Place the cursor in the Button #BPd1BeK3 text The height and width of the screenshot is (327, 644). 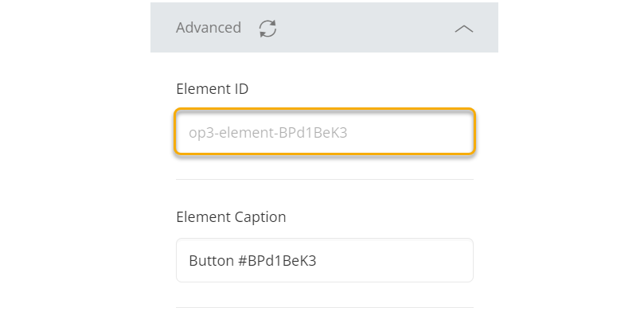[252, 260]
